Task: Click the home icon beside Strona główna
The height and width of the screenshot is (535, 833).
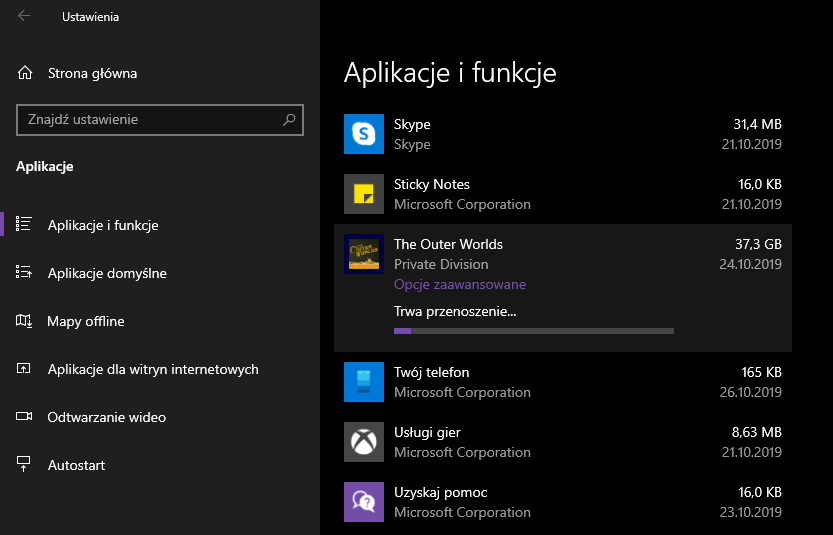Action: click(x=24, y=73)
